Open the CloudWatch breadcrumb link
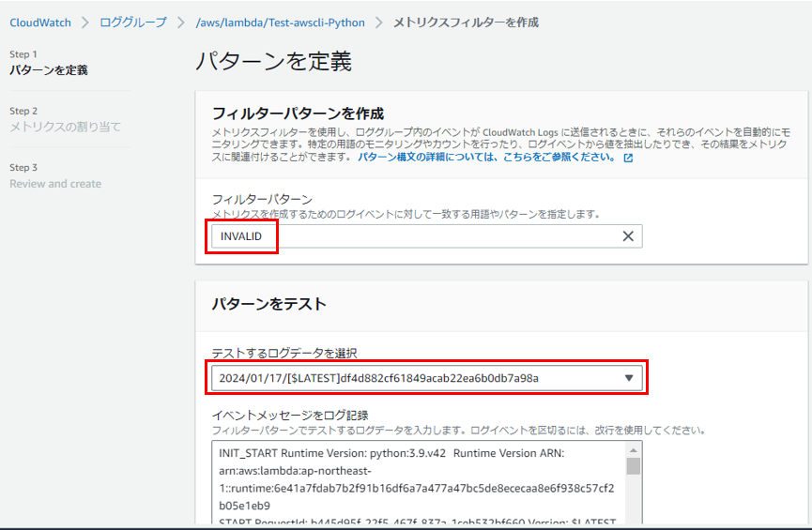The width and height of the screenshot is (812, 530). pyautogui.click(x=40, y=23)
